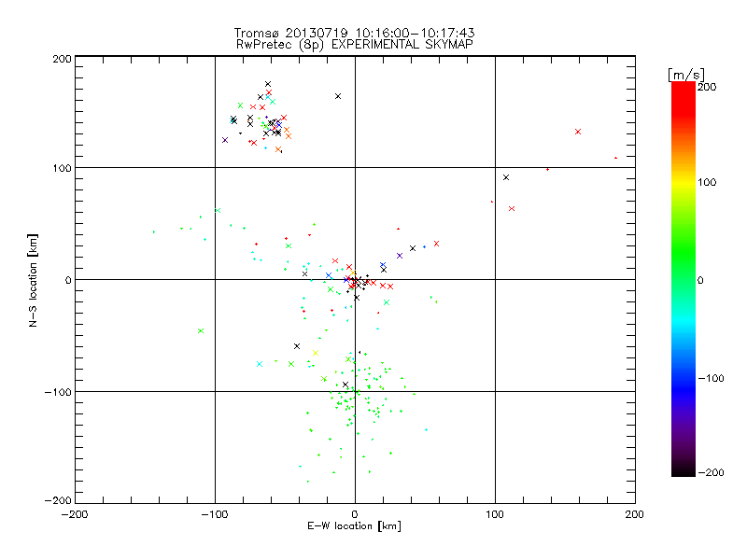Select the green X marker near -110 km east, -46 km north
The height and width of the screenshot is (560, 747).
tap(201, 331)
